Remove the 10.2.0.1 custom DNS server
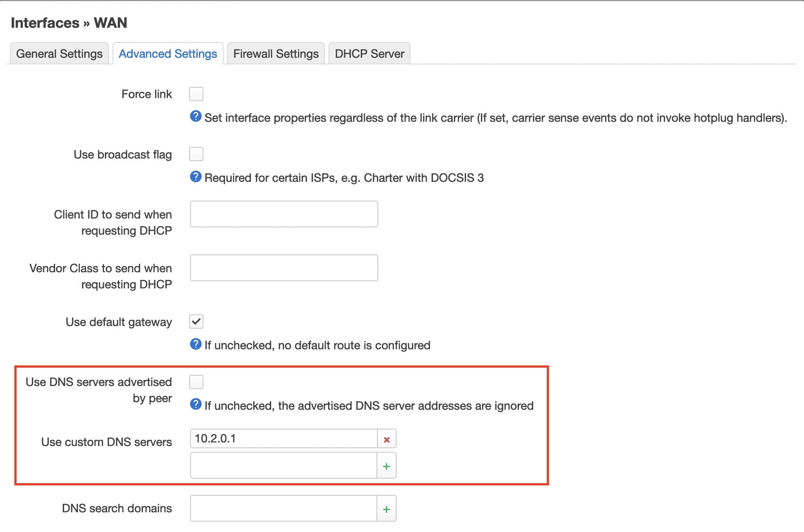The image size is (804, 532). (387, 439)
